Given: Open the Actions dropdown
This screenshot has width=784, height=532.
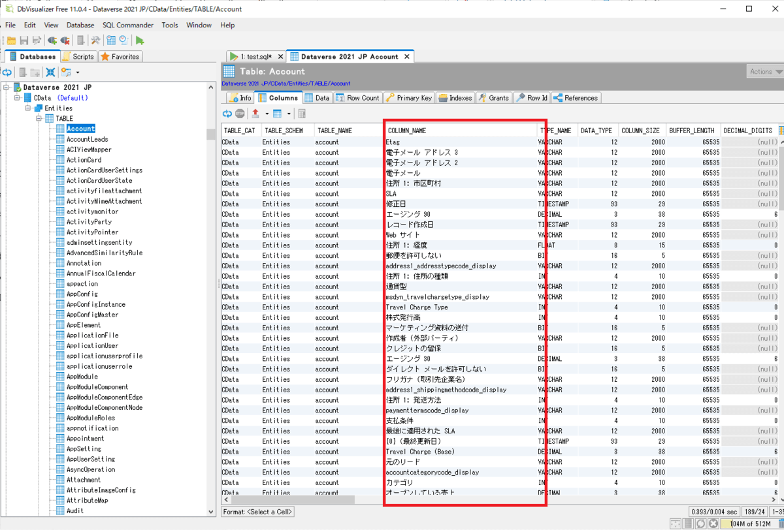Looking at the screenshot, I should pos(765,72).
